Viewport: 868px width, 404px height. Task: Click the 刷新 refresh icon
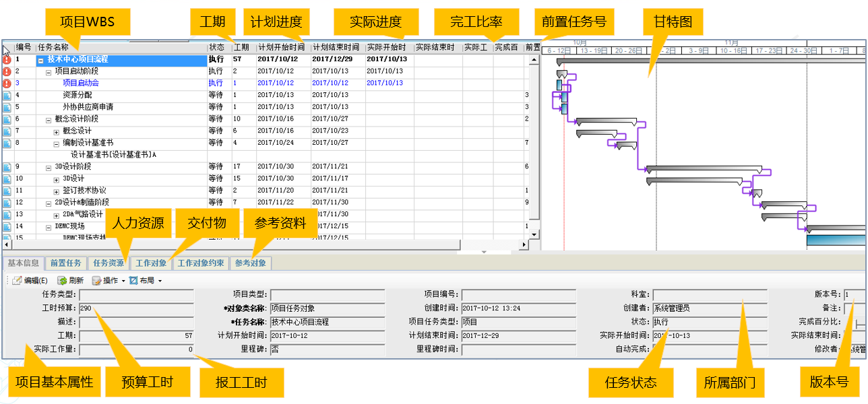62,281
